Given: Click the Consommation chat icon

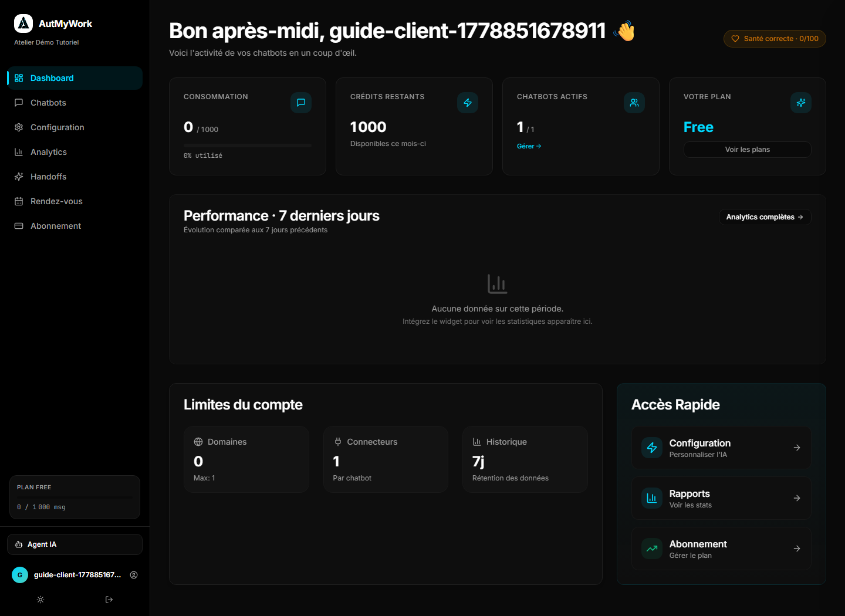Looking at the screenshot, I should [x=301, y=103].
